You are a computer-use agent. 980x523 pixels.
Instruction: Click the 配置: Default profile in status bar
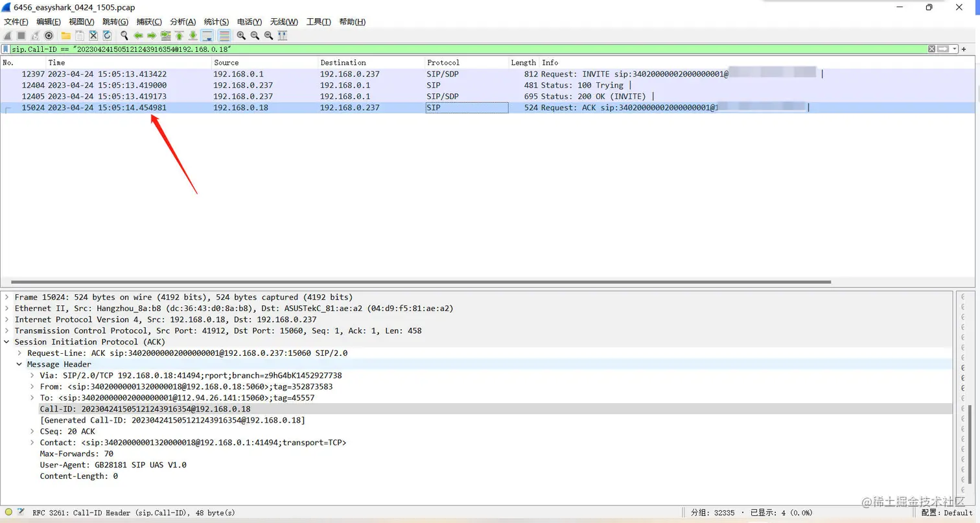click(947, 513)
